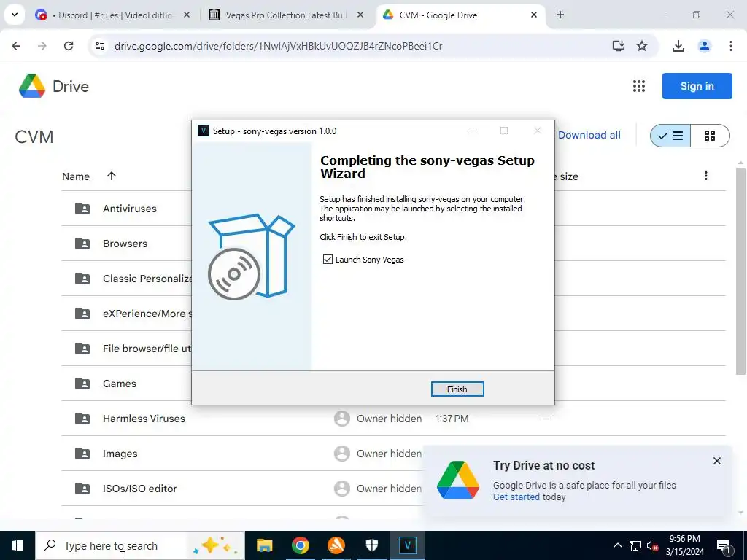The width and height of the screenshot is (747, 560).
Task: Uncheck Launch Sony Vegas checkbox
Action: (x=328, y=259)
